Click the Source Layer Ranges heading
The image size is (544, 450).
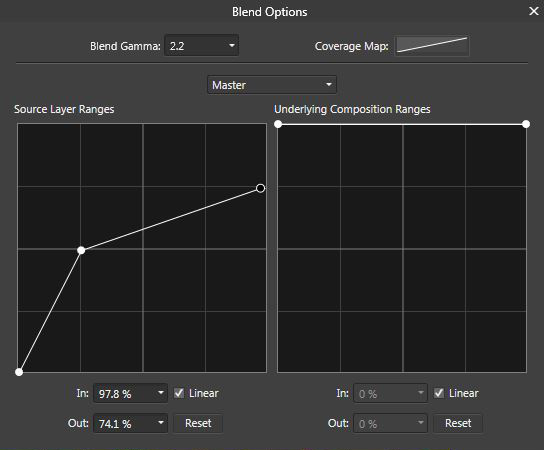tap(64, 109)
